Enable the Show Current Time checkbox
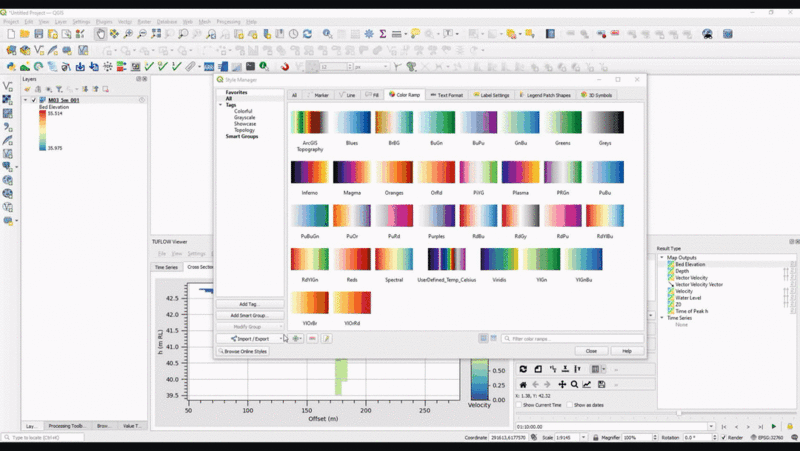The width and height of the screenshot is (800, 451). (518, 405)
